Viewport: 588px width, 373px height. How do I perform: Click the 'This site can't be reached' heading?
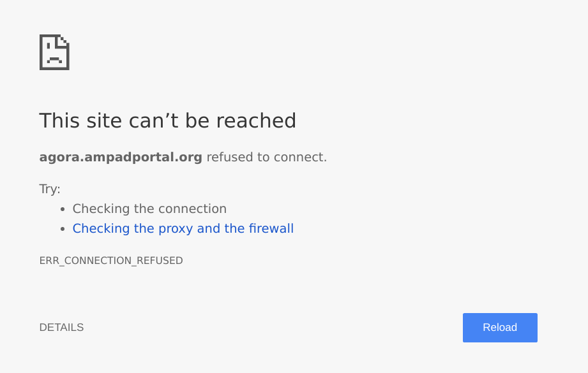[x=168, y=121]
